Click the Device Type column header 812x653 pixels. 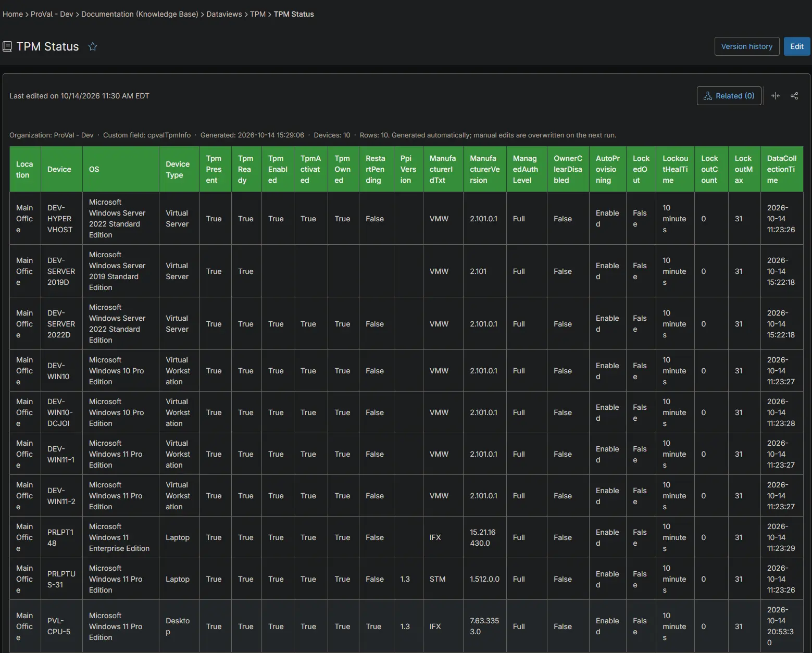pos(179,169)
